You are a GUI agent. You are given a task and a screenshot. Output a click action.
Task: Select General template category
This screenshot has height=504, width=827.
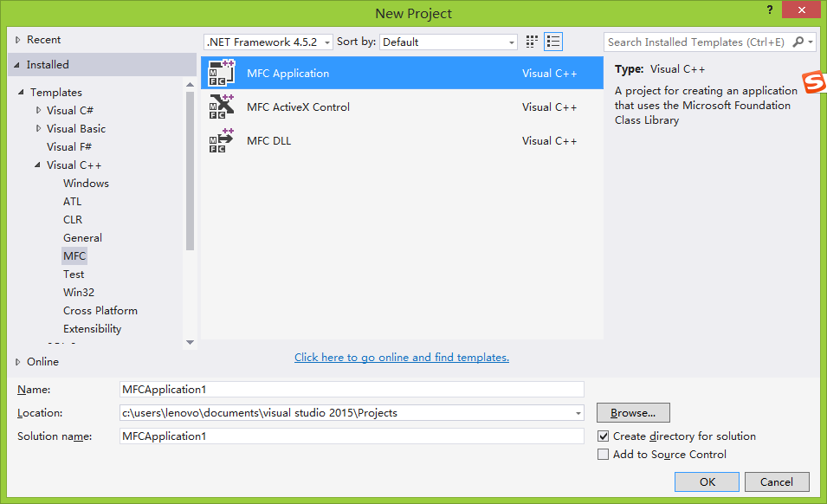pyautogui.click(x=82, y=238)
